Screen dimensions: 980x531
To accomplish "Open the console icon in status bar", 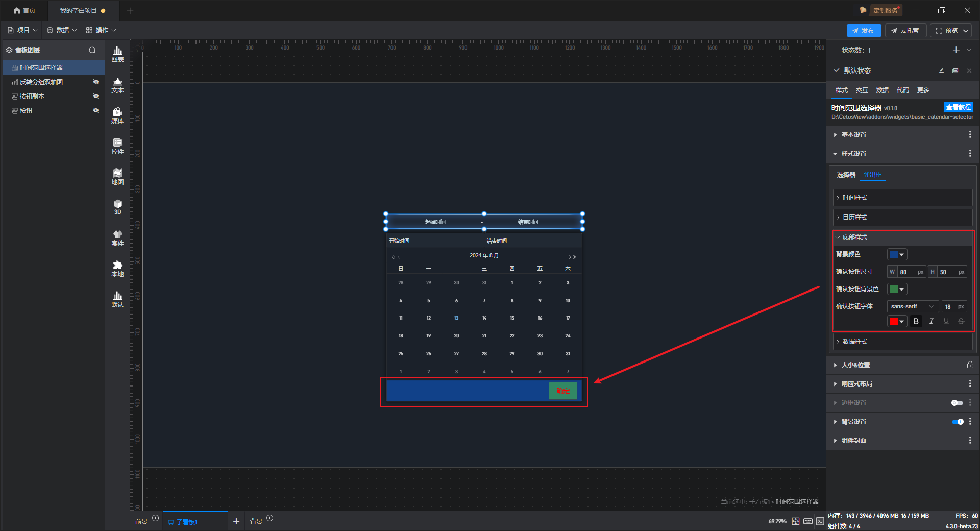I will (x=820, y=521).
